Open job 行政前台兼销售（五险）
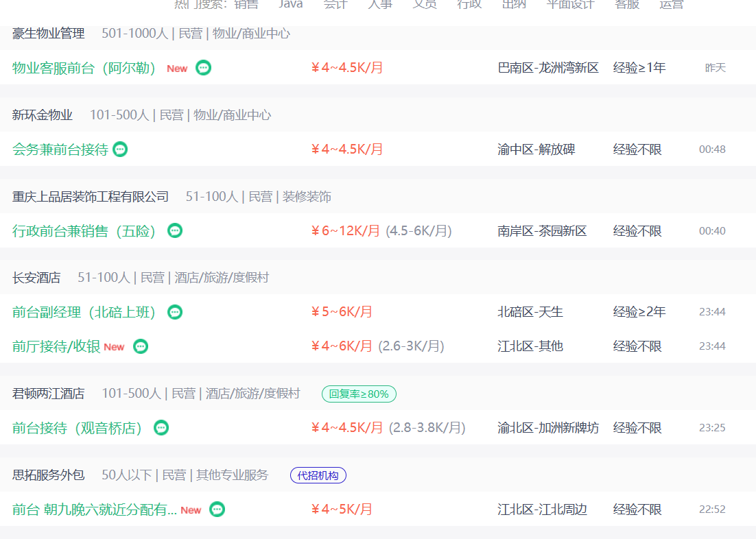This screenshot has height=539, width=756. tap(84, 231)
